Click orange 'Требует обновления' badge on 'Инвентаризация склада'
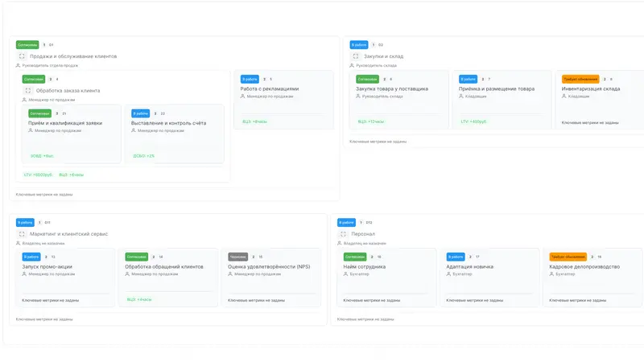The height and width of the screenshot is (362, 644). coord(580,79)
